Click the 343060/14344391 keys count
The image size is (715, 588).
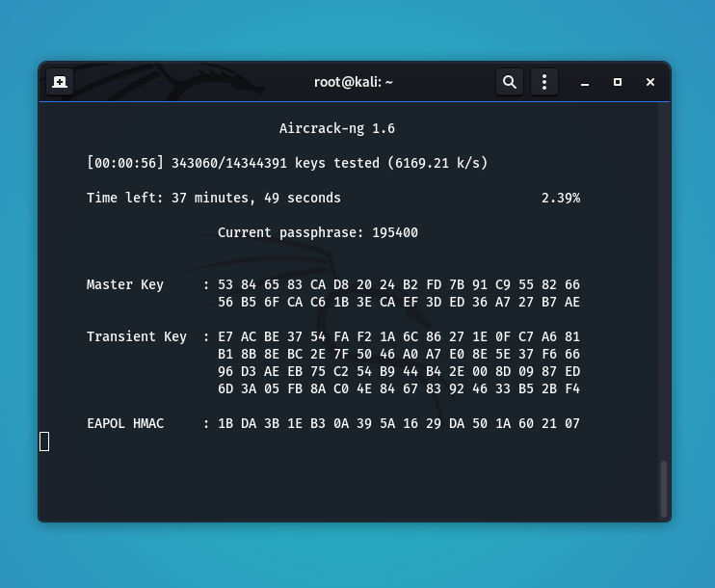click(x=229, y=163)
